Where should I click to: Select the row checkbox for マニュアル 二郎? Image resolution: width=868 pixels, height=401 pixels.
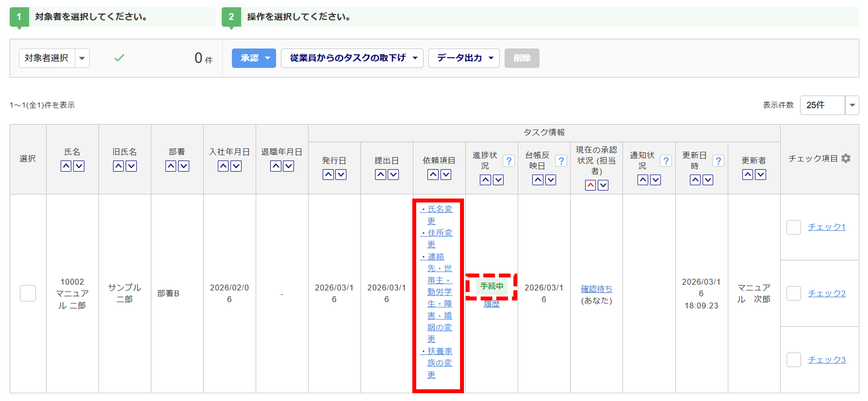pyautogui.click(x=28, y=293)
